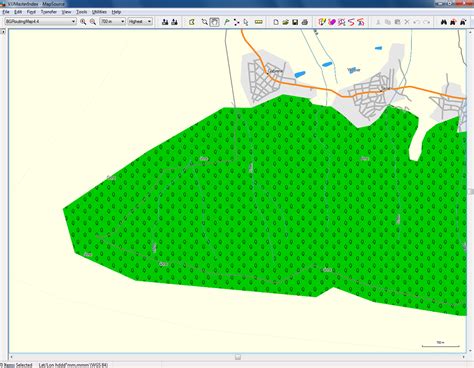Click the horizontal scrollbar right arrow
This screenshot has width=474, height=368.
[464, 357]
